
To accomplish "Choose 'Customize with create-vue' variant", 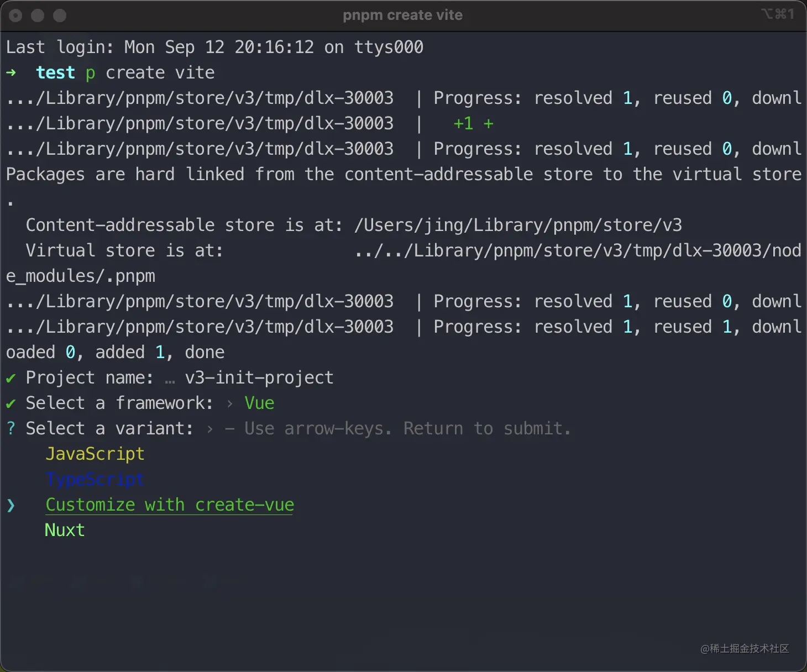I will 170,505.
